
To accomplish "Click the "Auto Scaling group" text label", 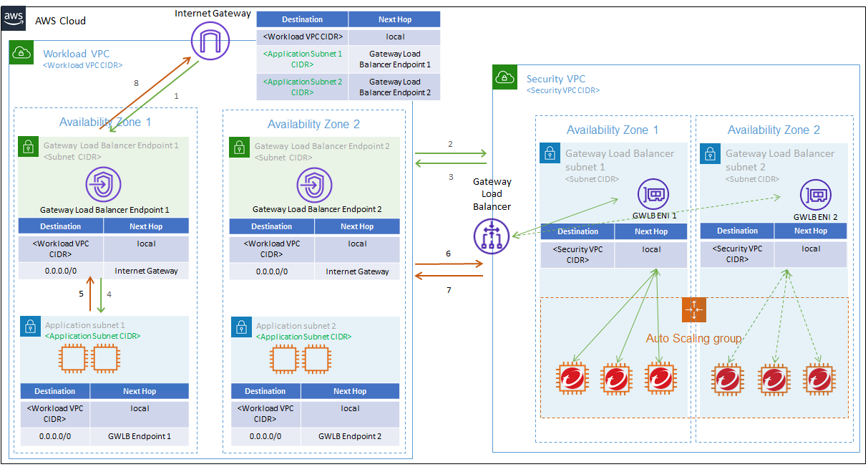I will click(x=693, y=338).
